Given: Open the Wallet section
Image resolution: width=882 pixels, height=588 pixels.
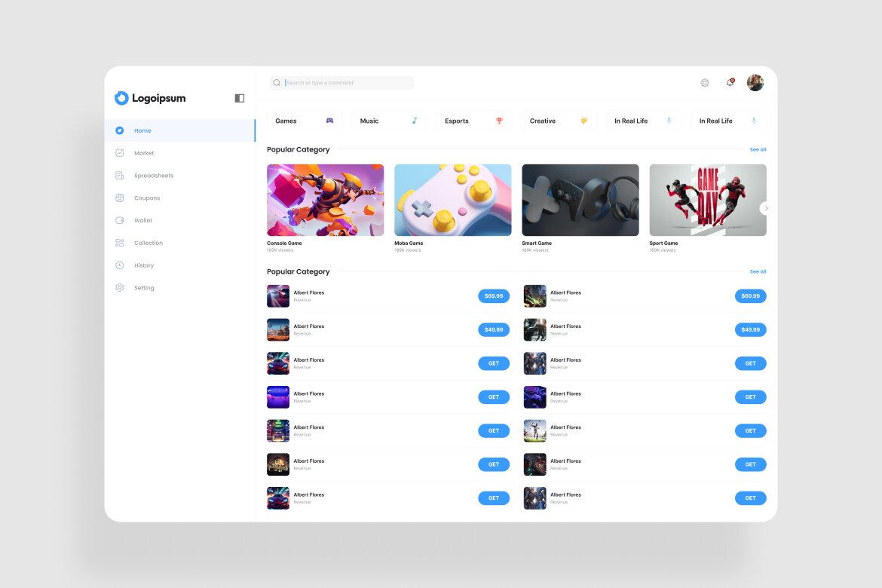Looking at the screenshot, I should [x=143, y=220].
